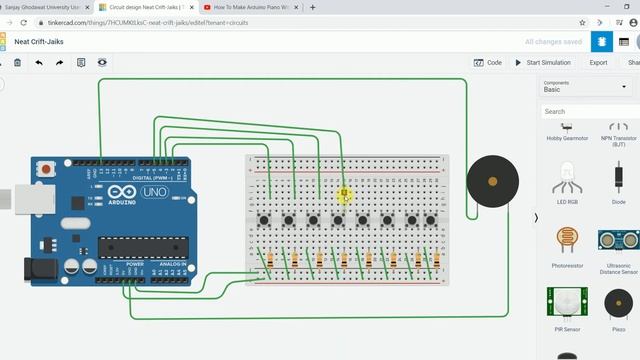Collapse the components panel chevron

coord(536,218)
